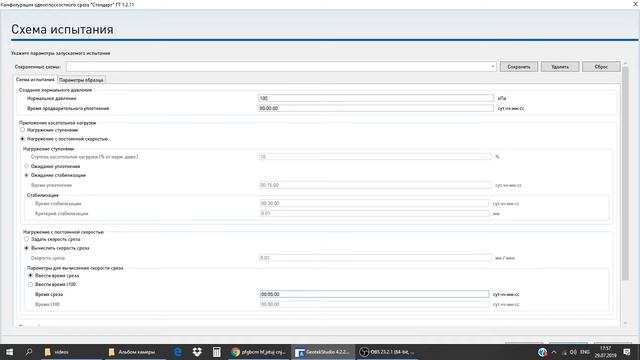Select 'Нагружение с постоянной скоростью' radio button

pos(22,139)
